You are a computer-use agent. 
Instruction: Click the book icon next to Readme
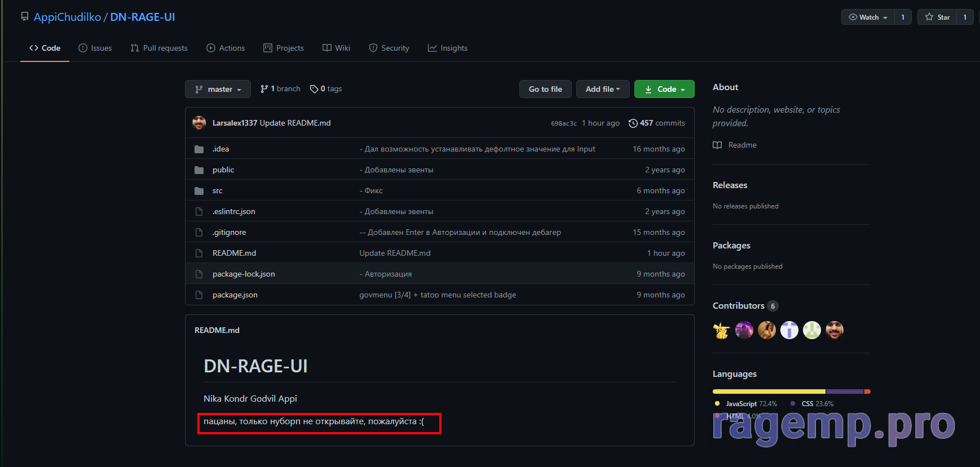pos(717,145)
